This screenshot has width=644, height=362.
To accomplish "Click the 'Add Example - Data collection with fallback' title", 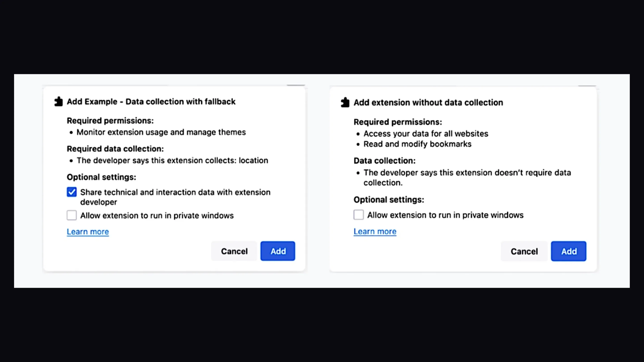I will pyautogui.click(x=151, y=102).
